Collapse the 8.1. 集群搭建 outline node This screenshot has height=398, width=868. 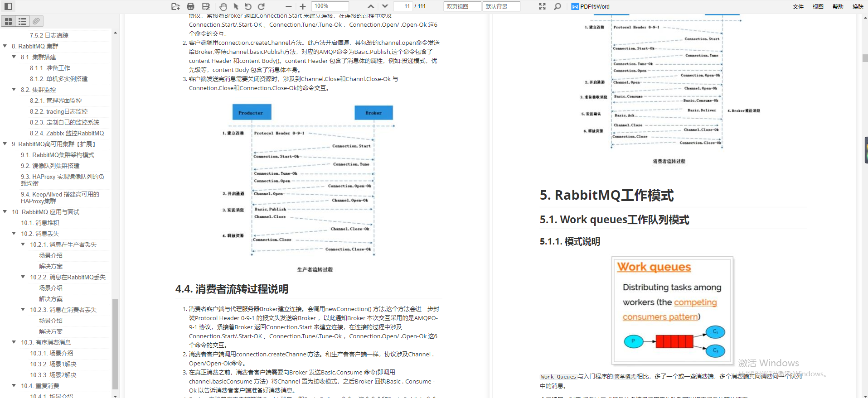(14, 57)
